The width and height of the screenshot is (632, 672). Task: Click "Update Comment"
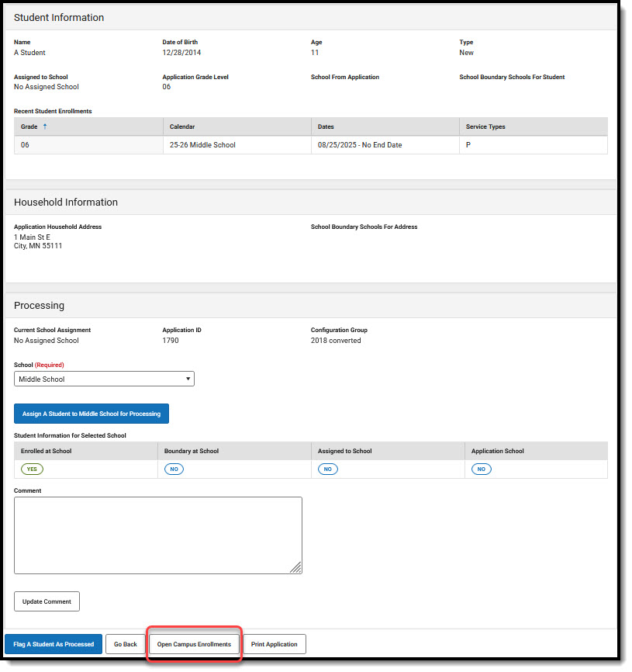click(47, 601)
